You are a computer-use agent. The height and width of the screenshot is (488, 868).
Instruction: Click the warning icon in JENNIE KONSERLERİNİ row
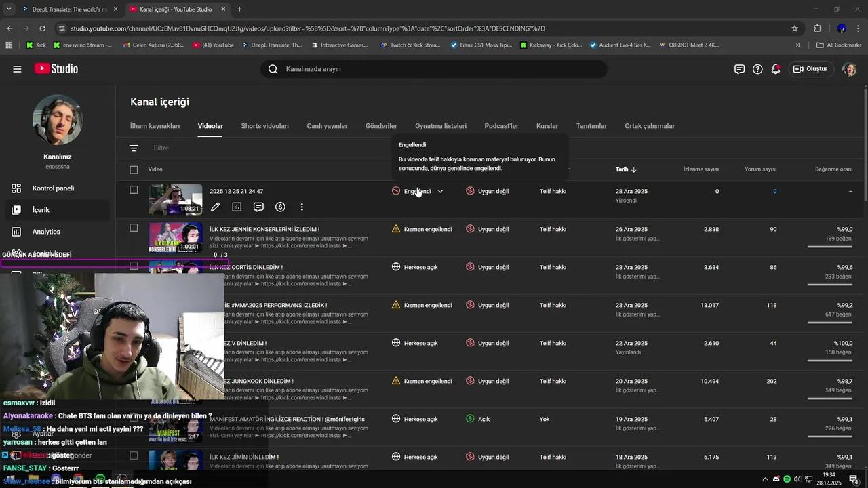point(396,229)
